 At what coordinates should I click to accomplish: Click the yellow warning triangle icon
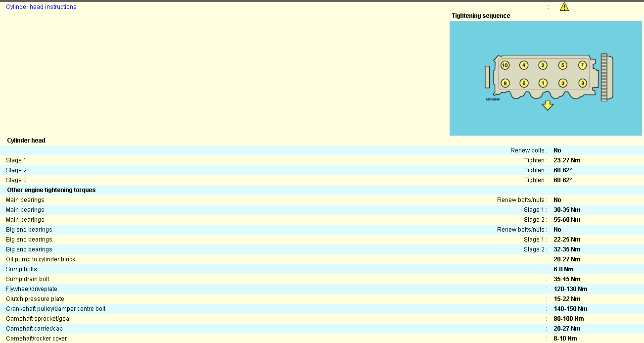coord(564,7)
